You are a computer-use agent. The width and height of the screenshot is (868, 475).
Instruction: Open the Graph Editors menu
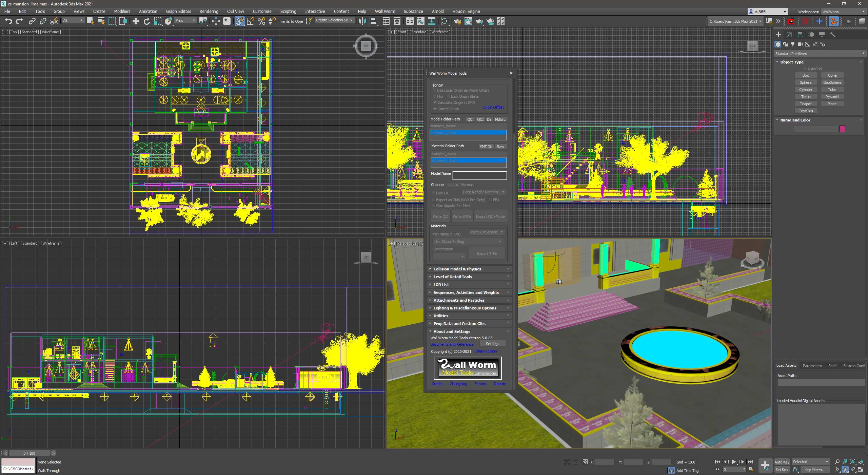coord(178,11)
